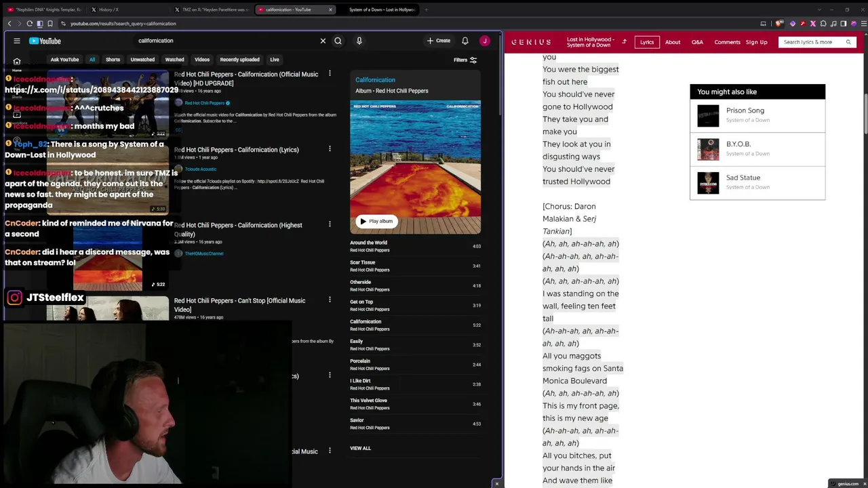
Task: Switch to the TMZ on X browser tab
Action: [212, 9]
